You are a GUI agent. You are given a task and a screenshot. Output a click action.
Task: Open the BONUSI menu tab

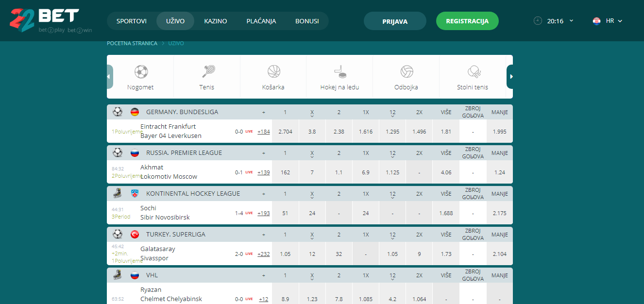[x=307, y=21]
